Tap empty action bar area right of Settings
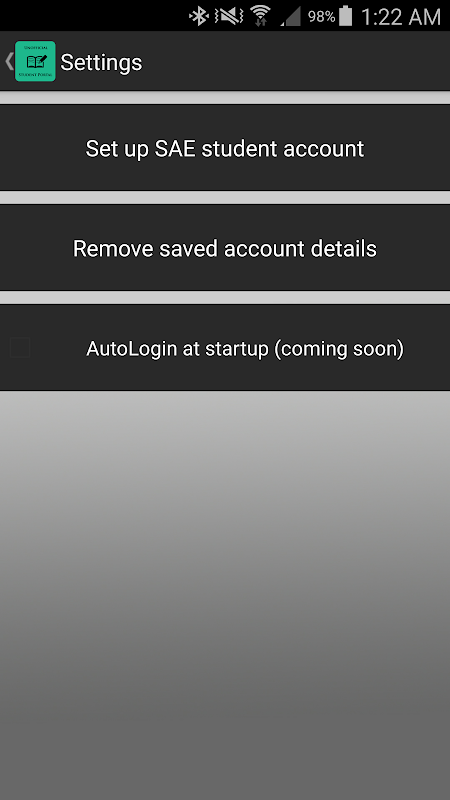The width and height of the screenshot is (450, 800). (x=296, y=61)
